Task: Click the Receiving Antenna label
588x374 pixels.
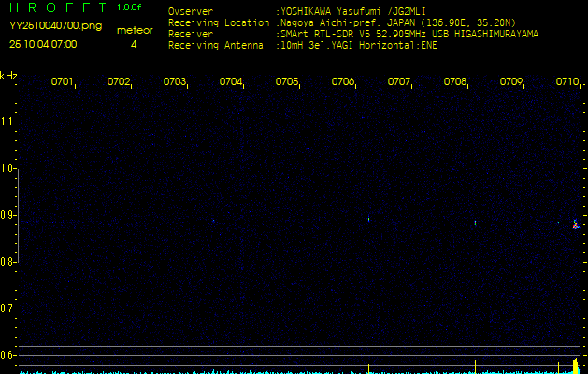Action: click(x=216, y=46)
